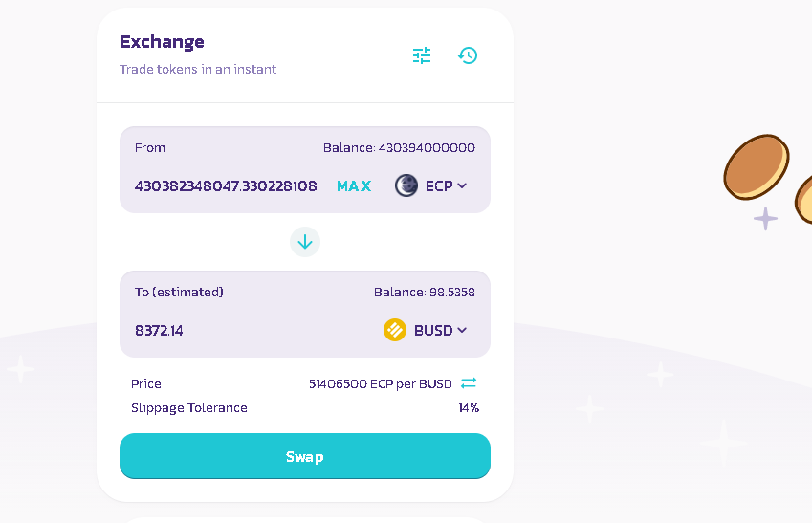
Task: Click the down arrow to switch tokens
Action: tap(305, 242)
